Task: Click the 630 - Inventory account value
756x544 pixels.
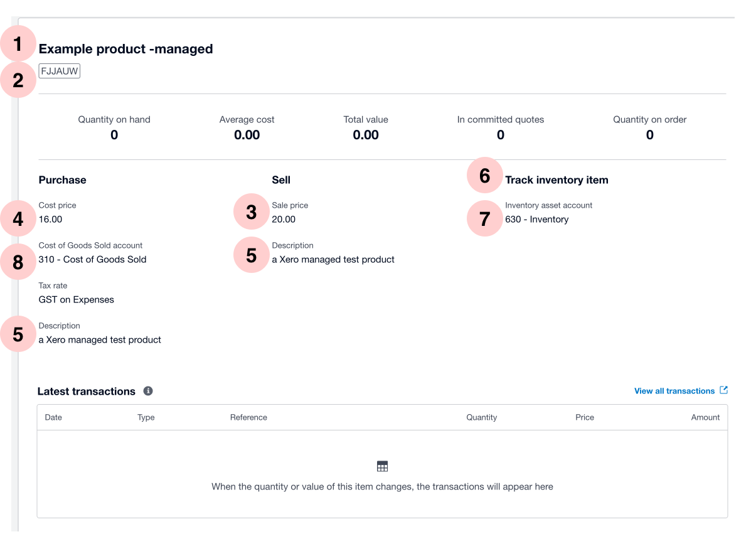Action: tap(536, 220)
